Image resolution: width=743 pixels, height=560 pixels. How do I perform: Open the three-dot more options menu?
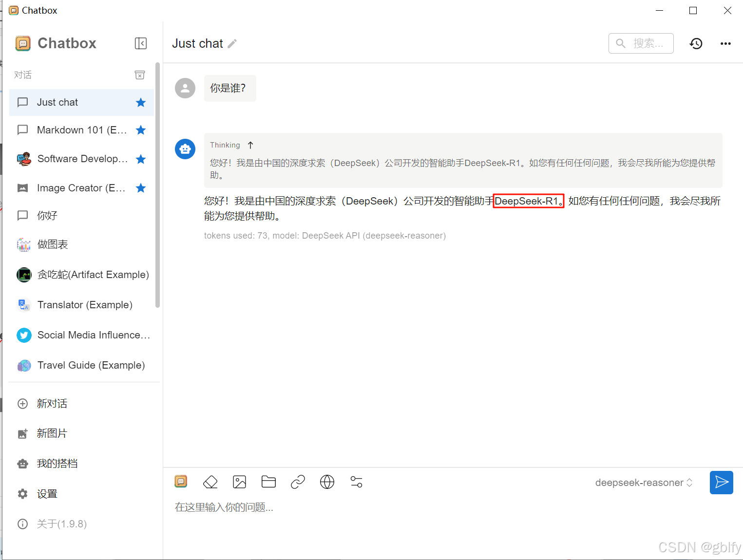pyautogui.click(x=725, y=43)
